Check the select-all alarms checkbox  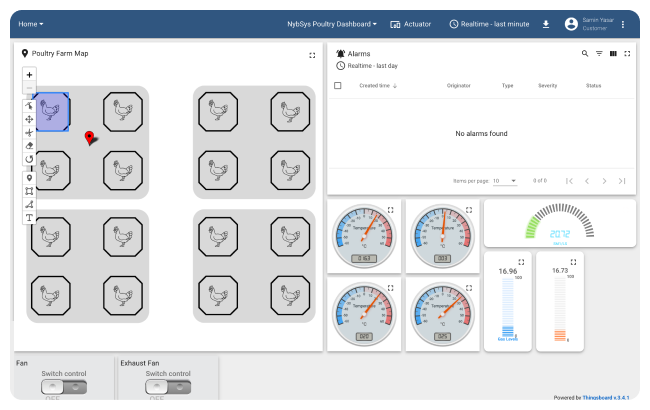(x=338, y=85)
